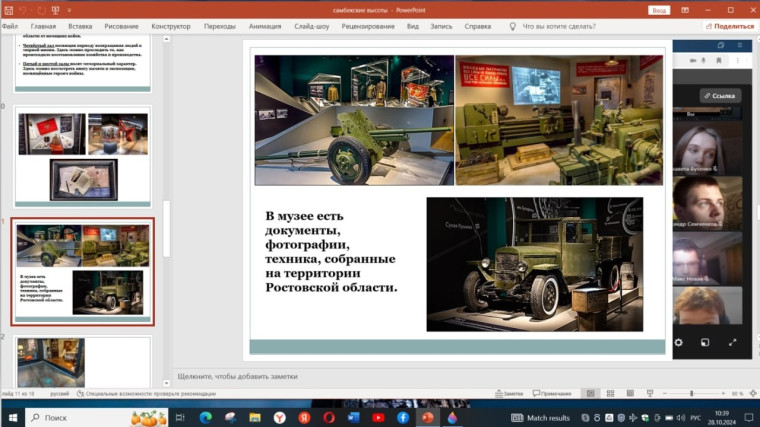Click the slide panel scroll down arrow

pyautogui.click(x=166, y=383)
